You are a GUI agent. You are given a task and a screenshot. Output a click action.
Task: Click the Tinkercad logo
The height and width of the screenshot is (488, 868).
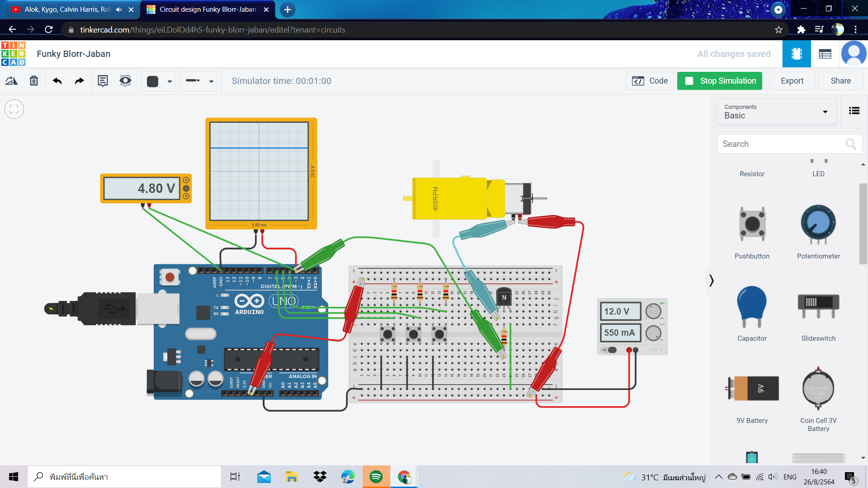pyautogui.click(x=14, y=54)
